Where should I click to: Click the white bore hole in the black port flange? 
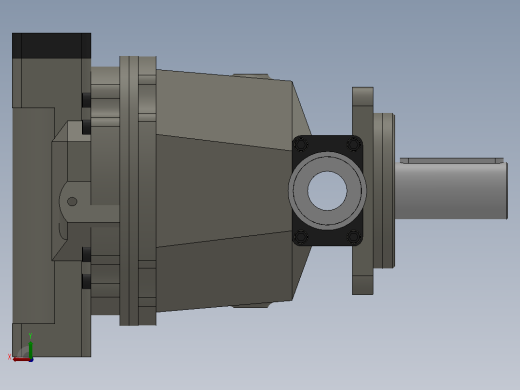[x=327, y=191]
